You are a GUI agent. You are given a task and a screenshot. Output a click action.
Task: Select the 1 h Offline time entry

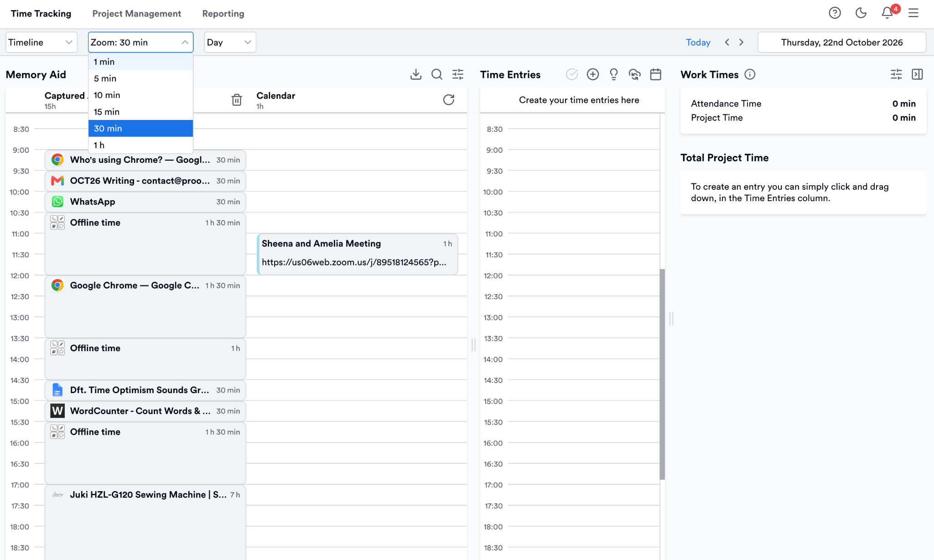[x=145, y=358]
